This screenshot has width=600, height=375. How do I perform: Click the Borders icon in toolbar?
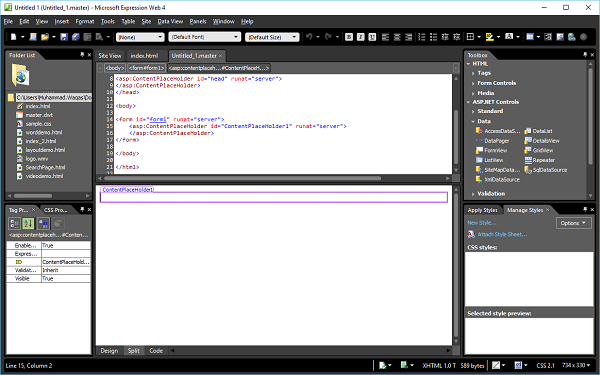(x=470, y=37)
